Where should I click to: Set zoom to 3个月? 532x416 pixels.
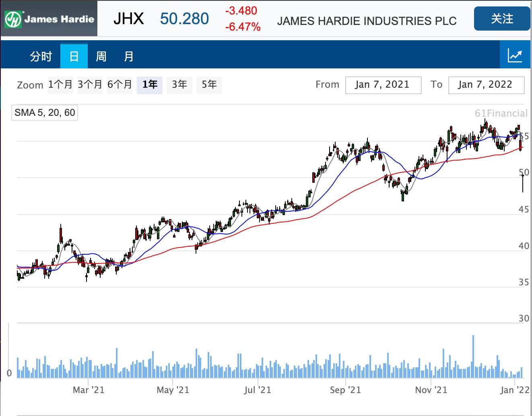[x=90, y=84]
